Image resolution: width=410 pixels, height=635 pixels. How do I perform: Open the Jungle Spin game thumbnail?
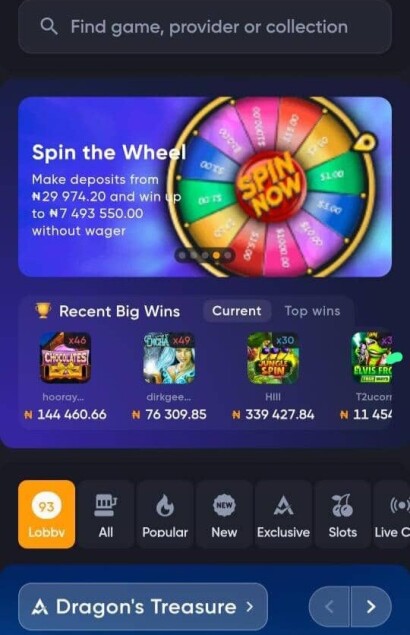click(x=273, y=358)
